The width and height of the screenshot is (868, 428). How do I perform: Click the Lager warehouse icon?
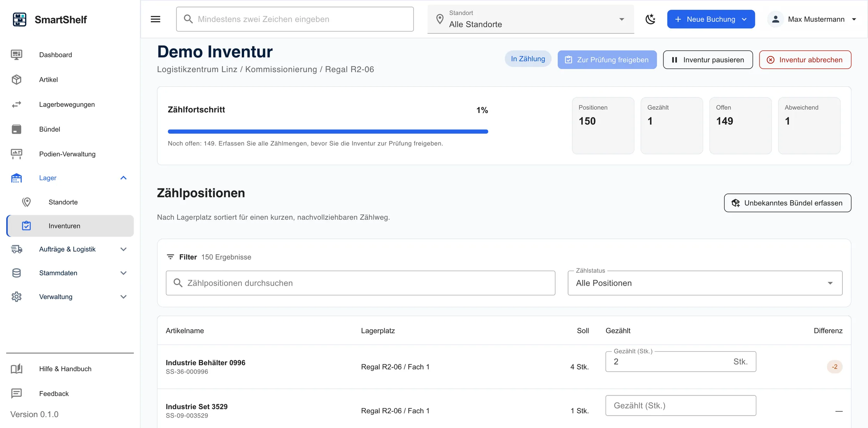coord(17,178)
